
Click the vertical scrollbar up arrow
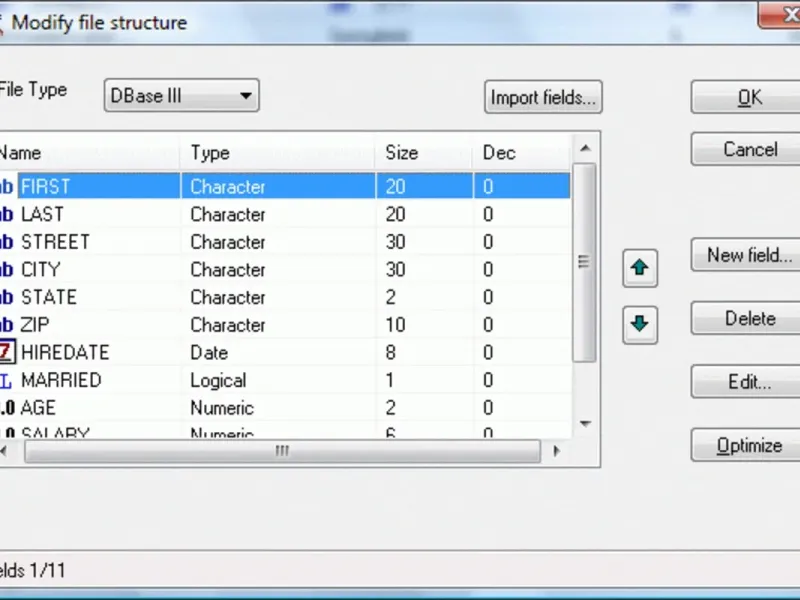(x=585, y=148)
